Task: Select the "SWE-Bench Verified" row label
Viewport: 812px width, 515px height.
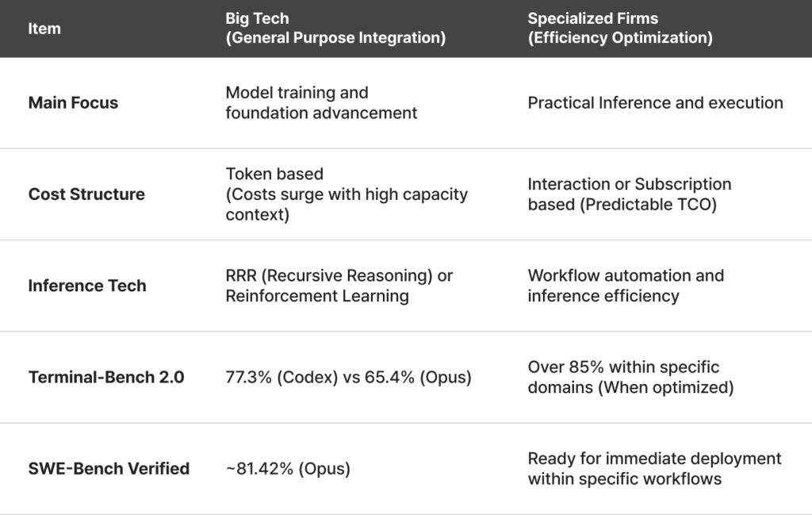Action: click(x=109, y=468)
